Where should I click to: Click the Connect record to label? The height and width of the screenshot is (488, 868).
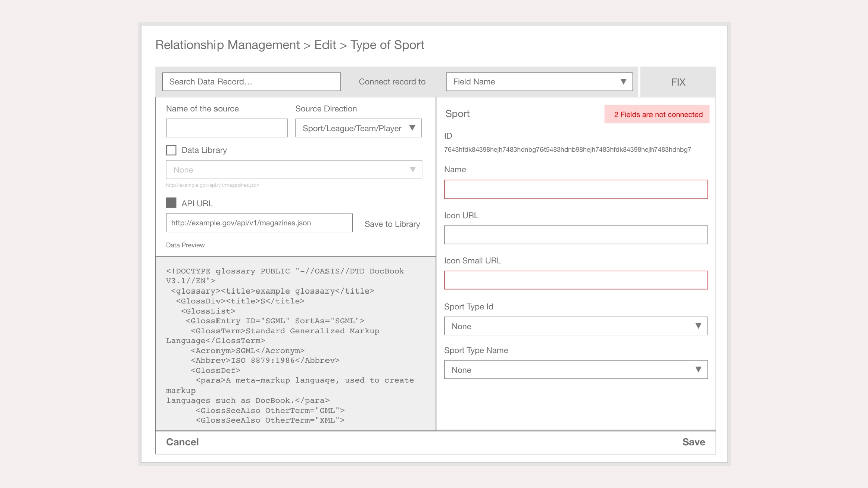click(392, 82)
